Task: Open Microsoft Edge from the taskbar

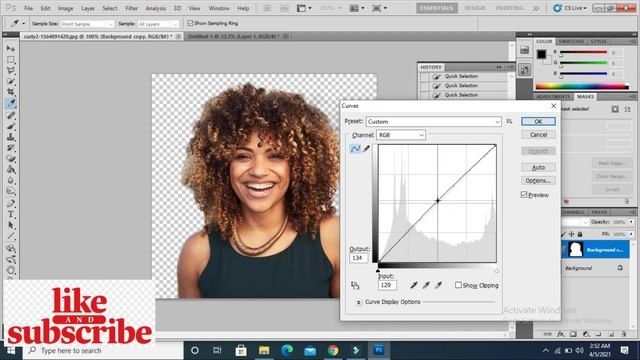Action: pyautogui.click(x=287, y=350)
